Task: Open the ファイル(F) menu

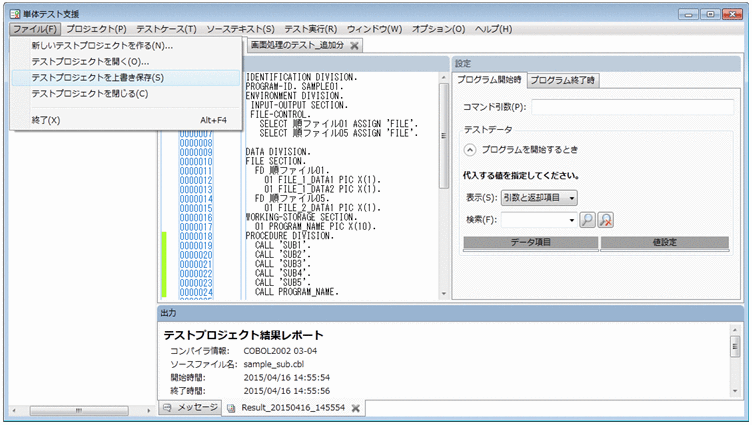Action: click(x=35, y=29)
